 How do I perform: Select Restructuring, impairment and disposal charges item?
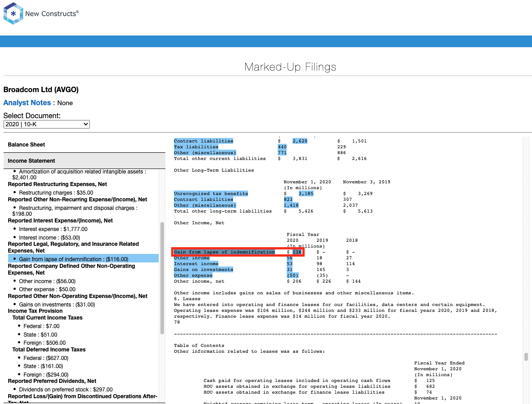pyautogui.click(x=75, y=211)
